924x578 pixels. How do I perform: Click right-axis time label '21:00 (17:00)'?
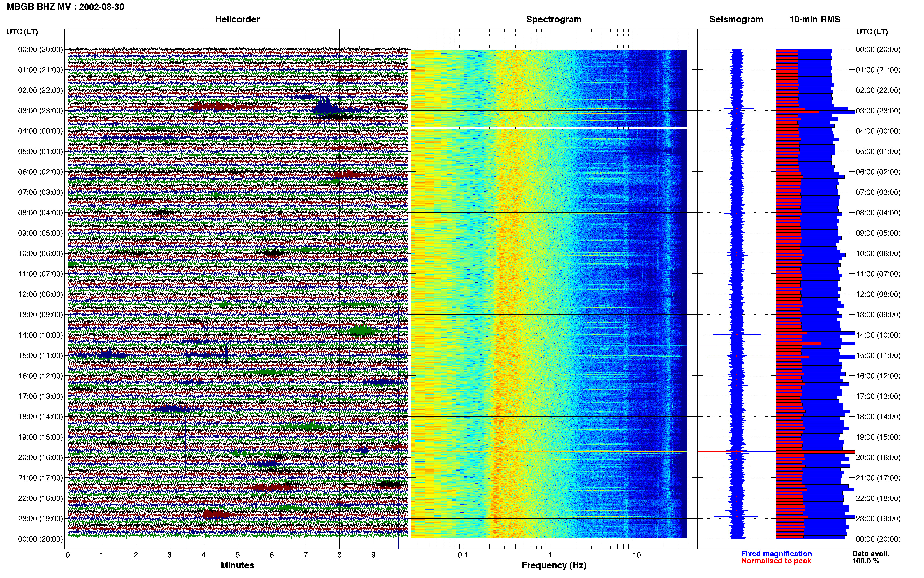[878, 478]
